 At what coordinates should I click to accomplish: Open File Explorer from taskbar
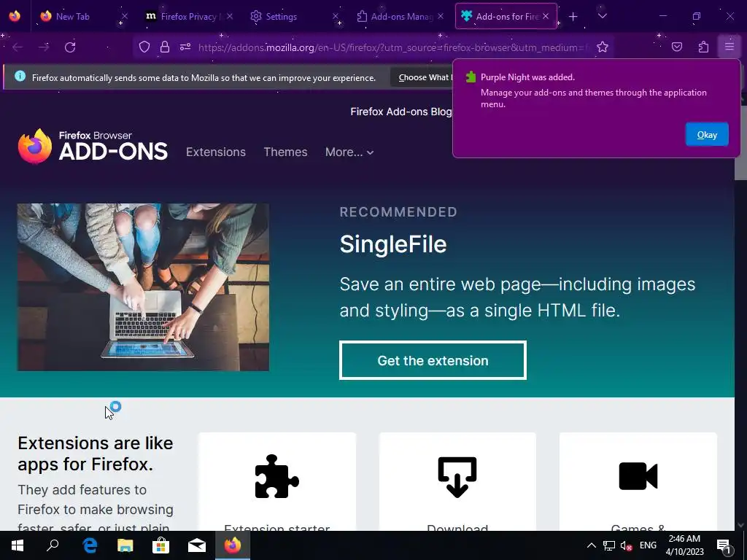tap(125, 545)
